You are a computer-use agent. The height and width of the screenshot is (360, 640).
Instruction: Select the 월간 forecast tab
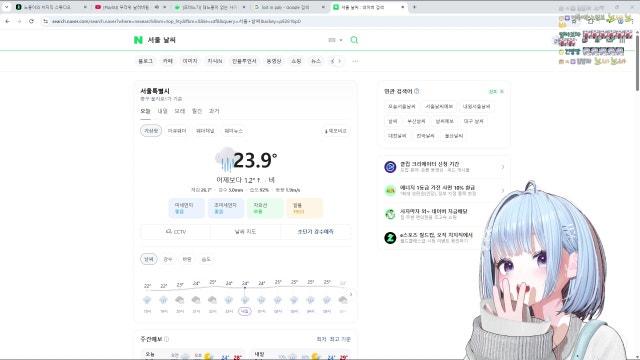click(197, 111)
